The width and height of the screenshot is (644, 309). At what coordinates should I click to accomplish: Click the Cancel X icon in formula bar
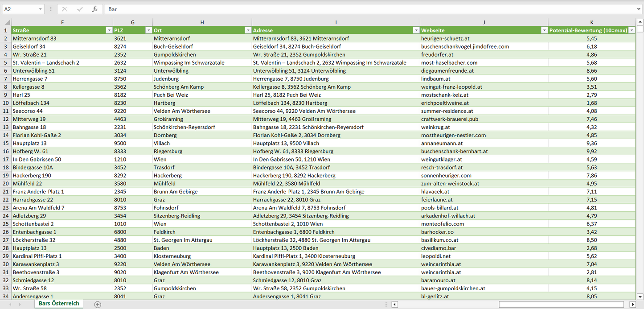coord(65,9)
